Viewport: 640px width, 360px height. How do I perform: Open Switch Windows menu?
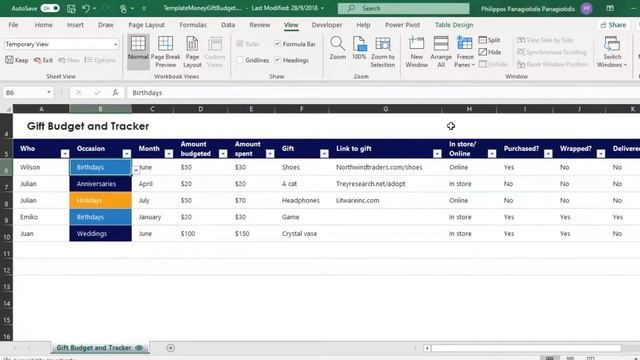coord(611,52)
